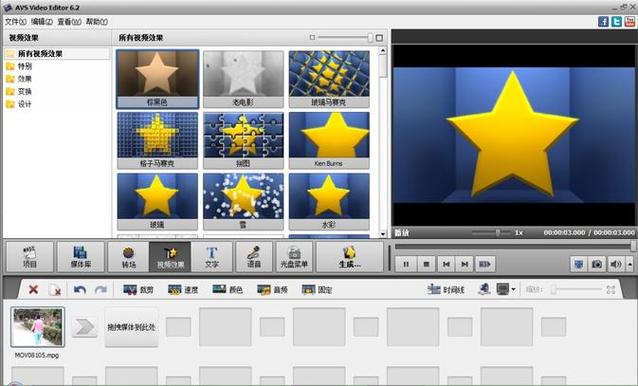Click the small thumbnail size icon
Screen dimensions: 638x386
pyautogui.click(x=312, y=37)
